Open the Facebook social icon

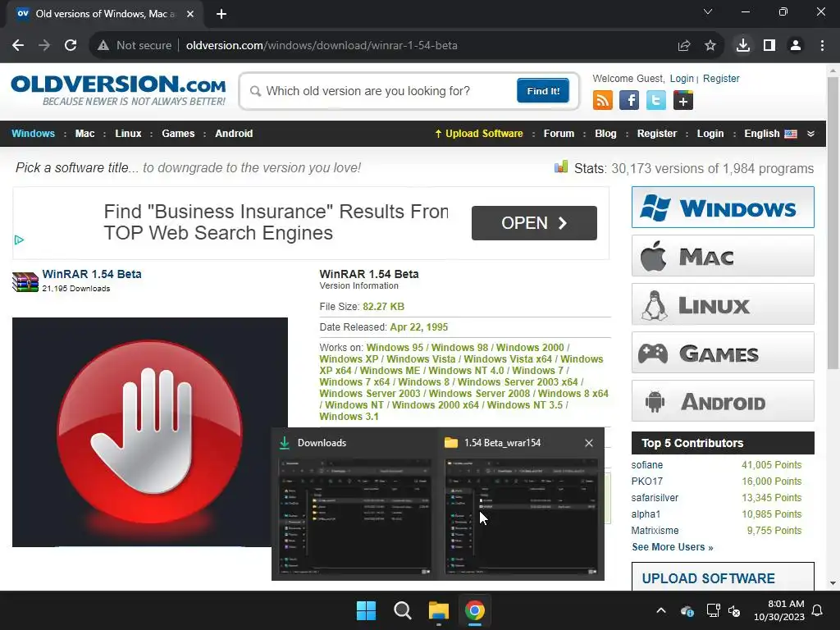629,100
